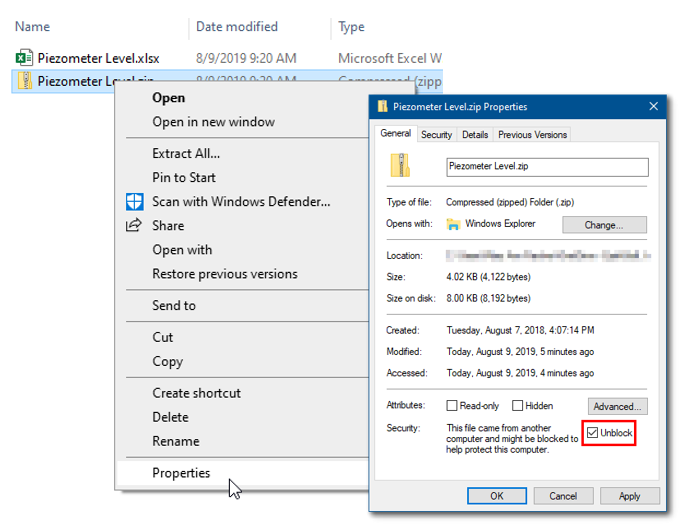
Task: Click the file name text field
Action: pyautogui.click(x=547, y=167)
